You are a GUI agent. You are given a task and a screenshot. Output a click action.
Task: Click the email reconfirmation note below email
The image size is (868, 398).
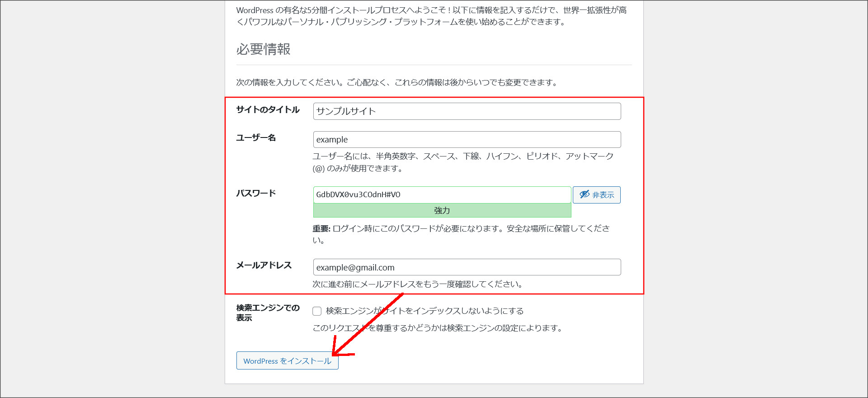[418, 284]
